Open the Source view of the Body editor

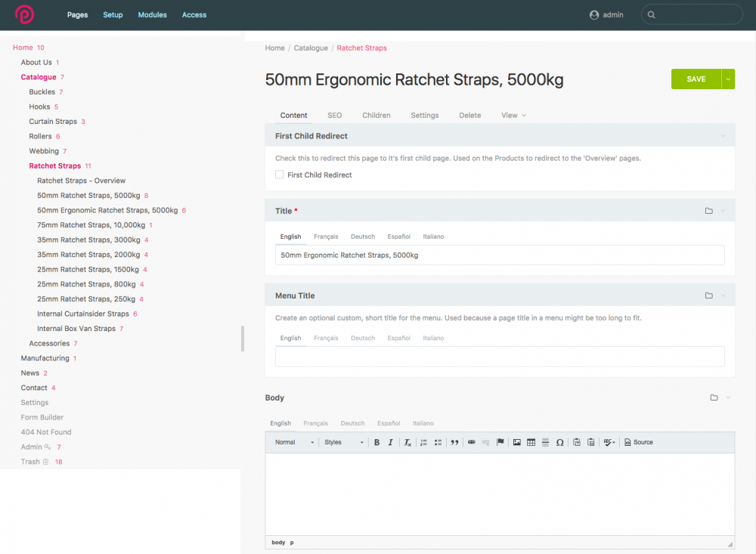pyautogui.click(x=639, y=442)
